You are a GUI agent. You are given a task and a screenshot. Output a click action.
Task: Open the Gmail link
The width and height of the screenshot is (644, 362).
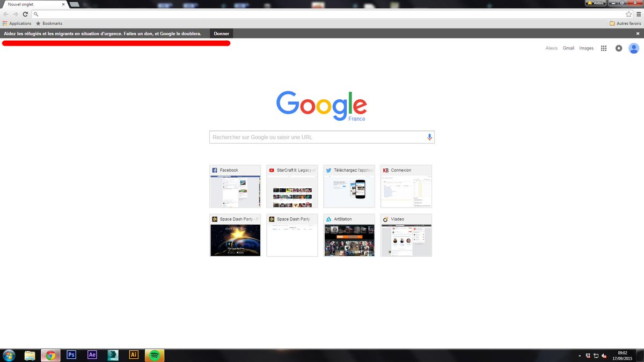(568, 48)
